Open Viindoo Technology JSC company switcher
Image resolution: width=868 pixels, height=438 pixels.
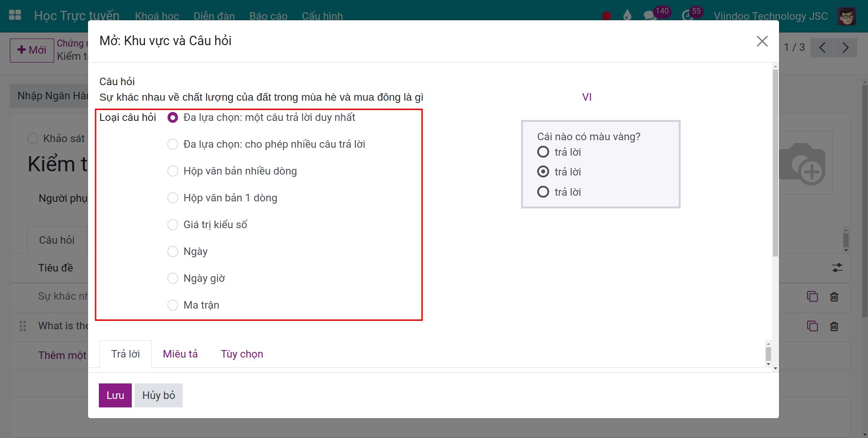coord(771,16)
